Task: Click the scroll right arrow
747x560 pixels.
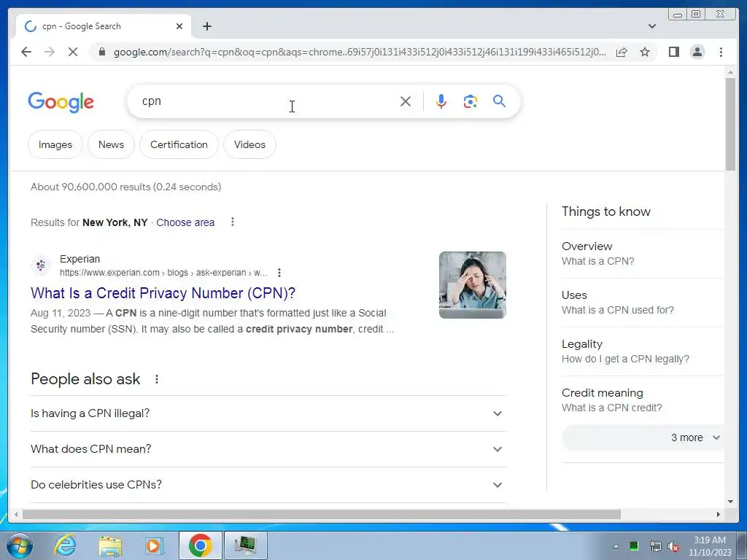Action: pyautogui.click(x=719, y=514)
